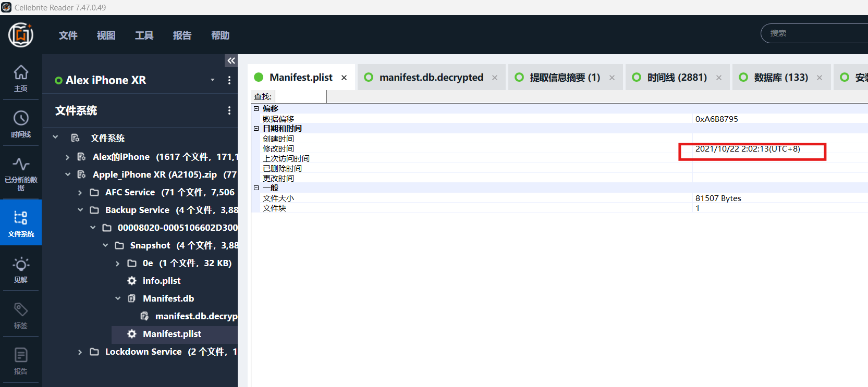The image size is (868, 387).
Task: Collapse the left panel with double-chevron icon
Action: click(x=231, y=61)
